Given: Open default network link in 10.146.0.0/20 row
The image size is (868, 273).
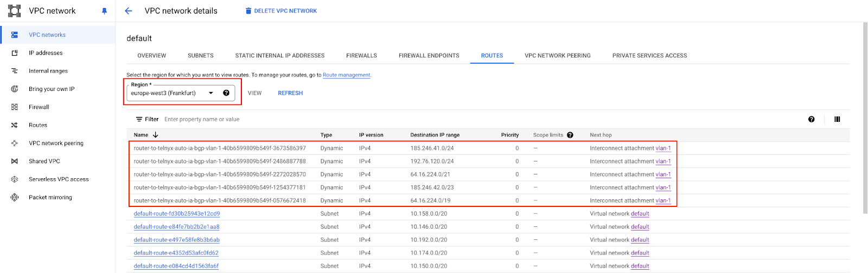Looking at the screenshot, I should coord(640,227).
